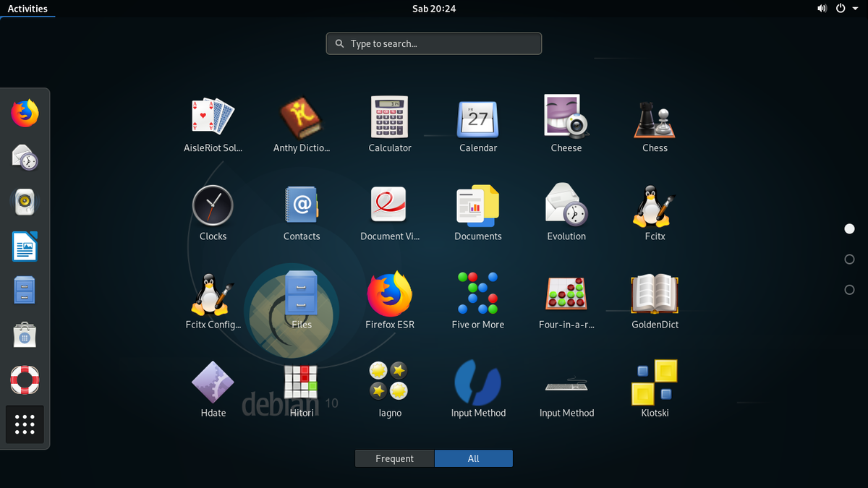This screenshot has width=868, height=488.
Task: Open Firefox from the dock
Action: 25,114
